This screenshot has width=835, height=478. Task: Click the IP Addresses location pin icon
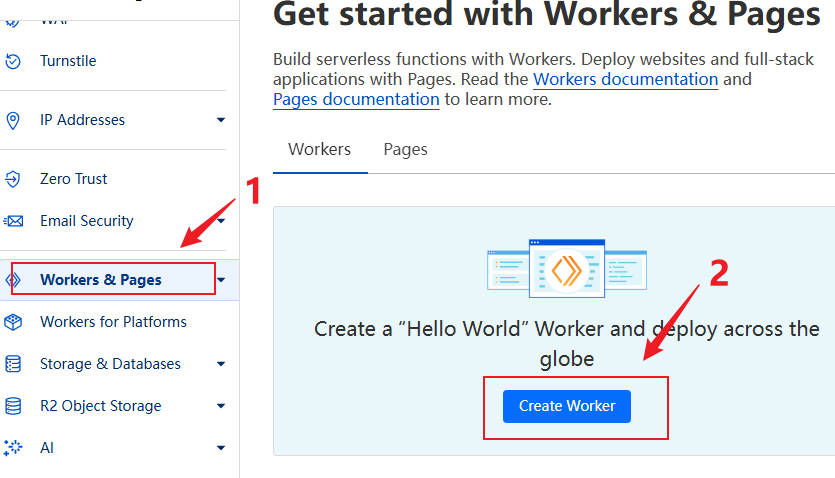click(x=13, y=120)
